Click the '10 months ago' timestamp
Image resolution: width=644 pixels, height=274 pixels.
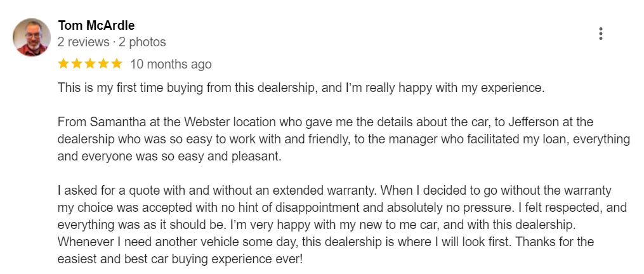pos(171,65)
